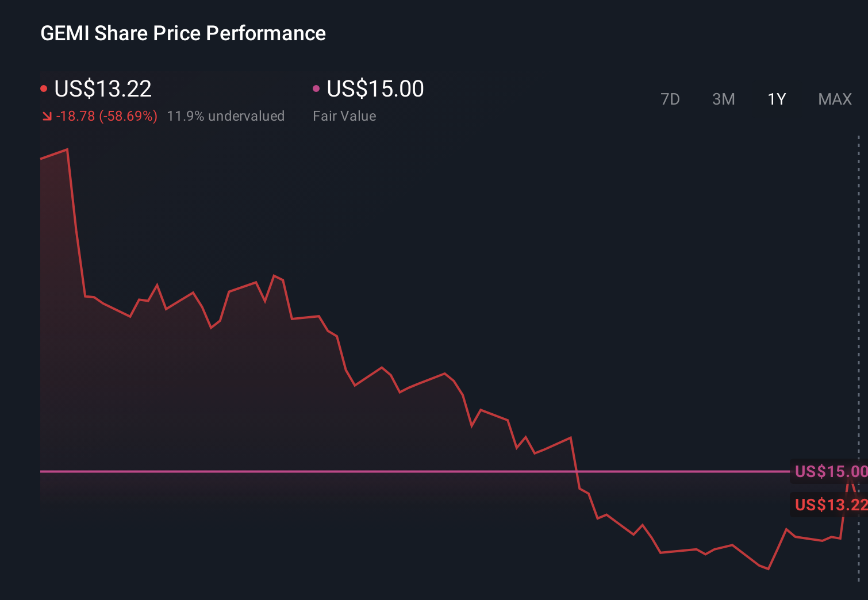Expand details via the -58.69% change text
The width and height of the screenshot is (868, 600).
coord(107,116)
